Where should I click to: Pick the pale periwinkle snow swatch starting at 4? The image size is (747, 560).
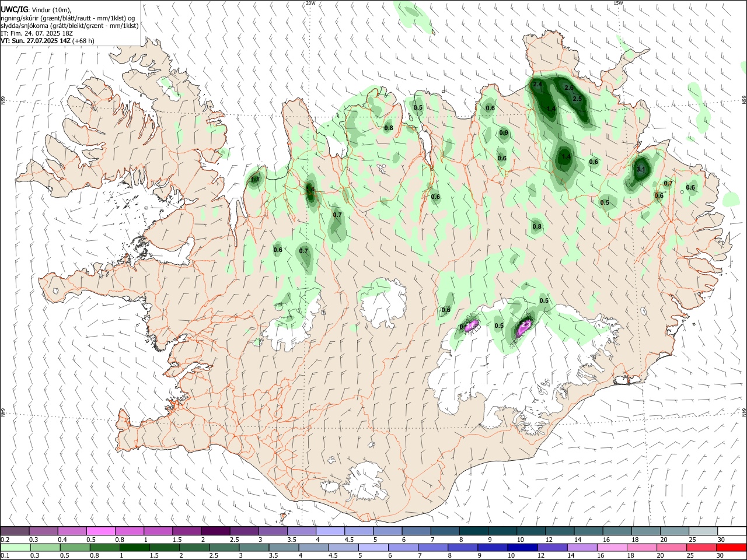(330, 531)
